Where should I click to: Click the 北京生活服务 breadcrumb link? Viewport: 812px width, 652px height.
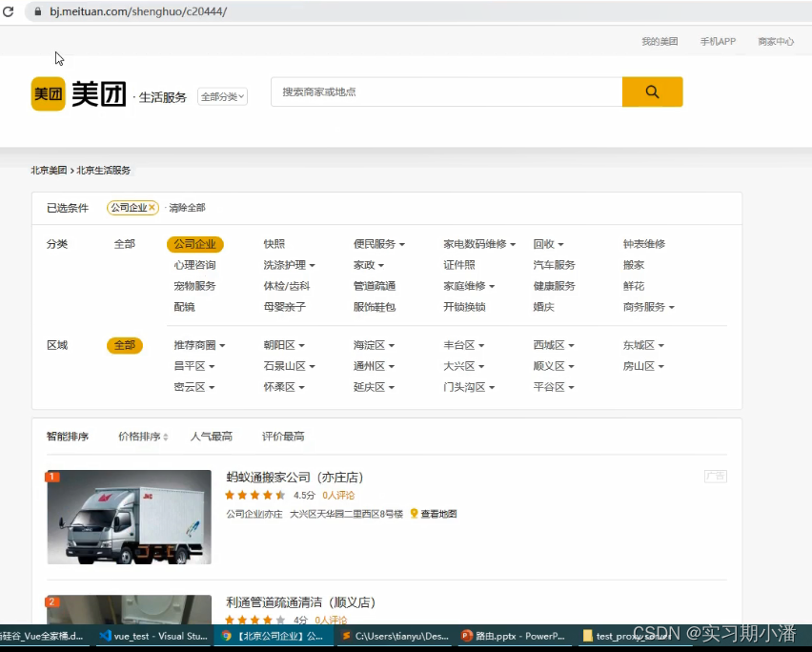click(104, 170)
